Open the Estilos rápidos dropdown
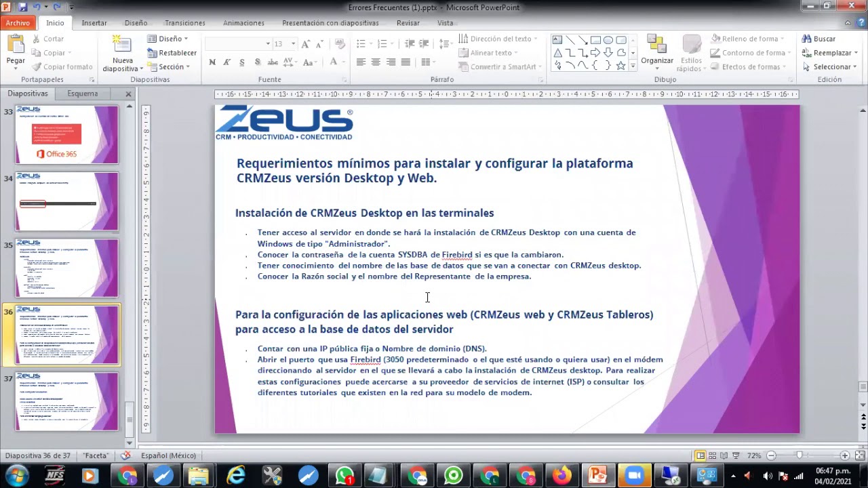 tap(691, 54)
